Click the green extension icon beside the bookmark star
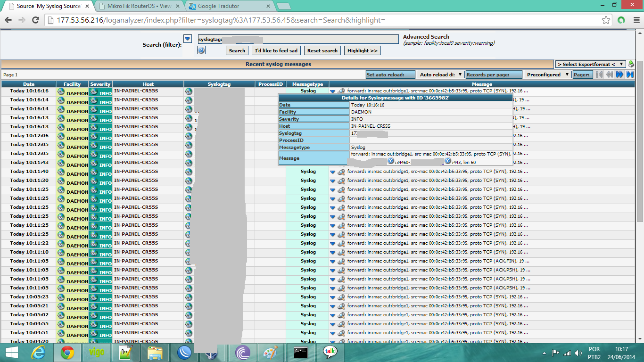Screen dimensions: 644x362 tap(621, 20)
